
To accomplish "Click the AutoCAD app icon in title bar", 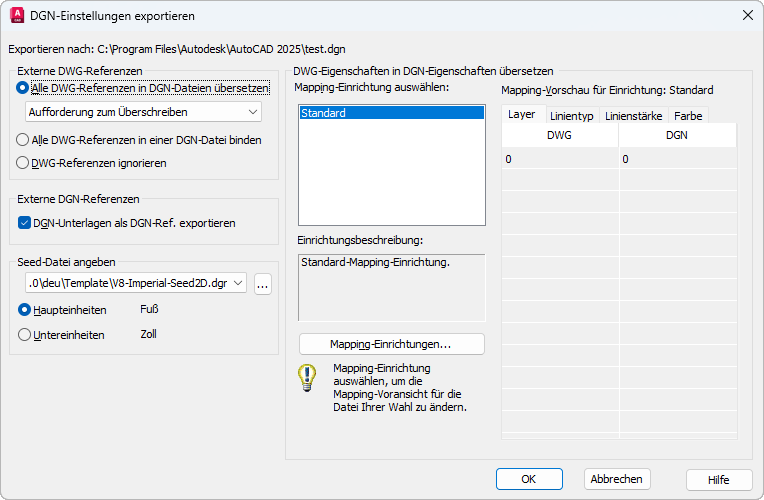I will pos(17,15).
